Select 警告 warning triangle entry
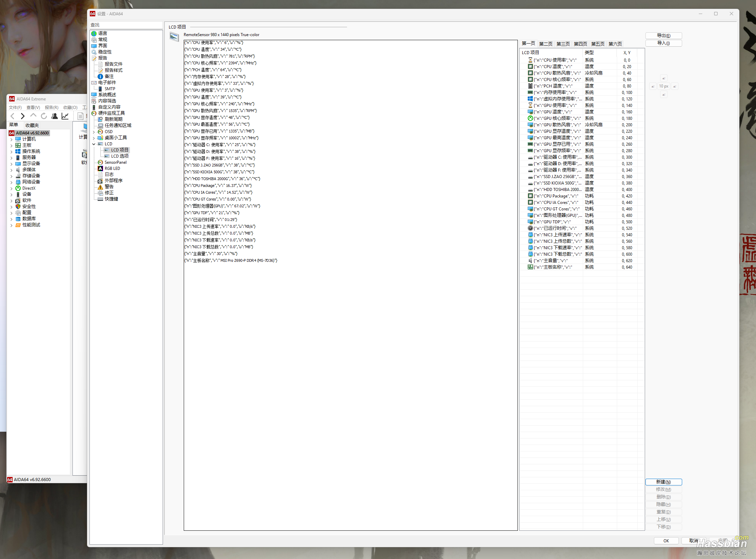756x559 pixels. [100, 187]
